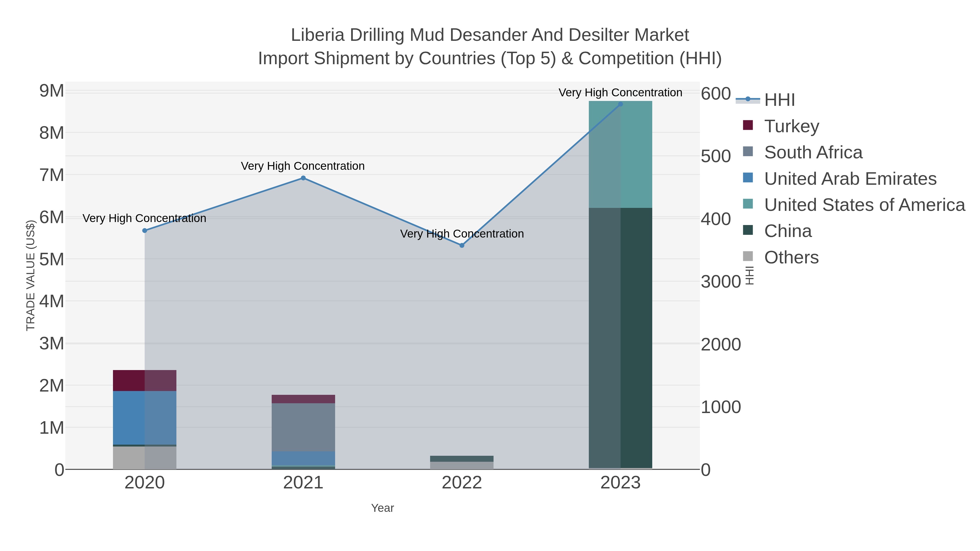Toggle the United Arab Emirates legend entry
Image resolution: width=980 pixels, height=551 pixels.
pyautogui.click(x=840, y=178)
